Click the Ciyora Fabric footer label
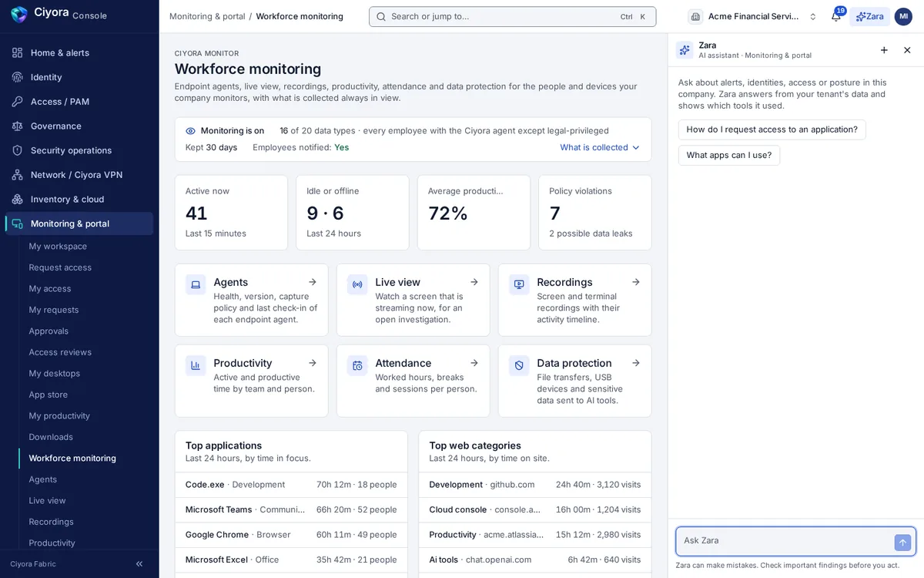 (x=33, y=564)
